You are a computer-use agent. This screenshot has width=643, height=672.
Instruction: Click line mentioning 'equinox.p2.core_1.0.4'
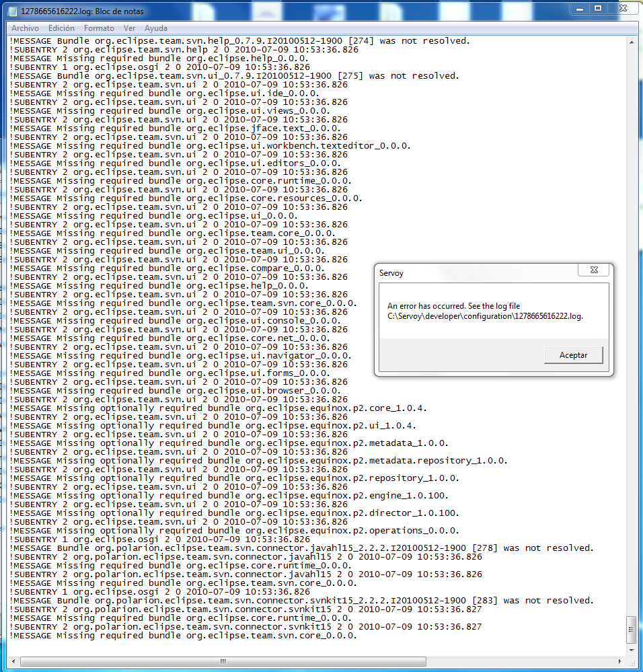pos(218,408)
